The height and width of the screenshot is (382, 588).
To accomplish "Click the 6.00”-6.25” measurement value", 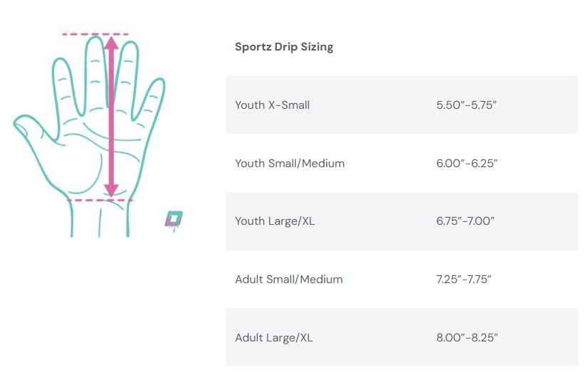I will point(466,164).
